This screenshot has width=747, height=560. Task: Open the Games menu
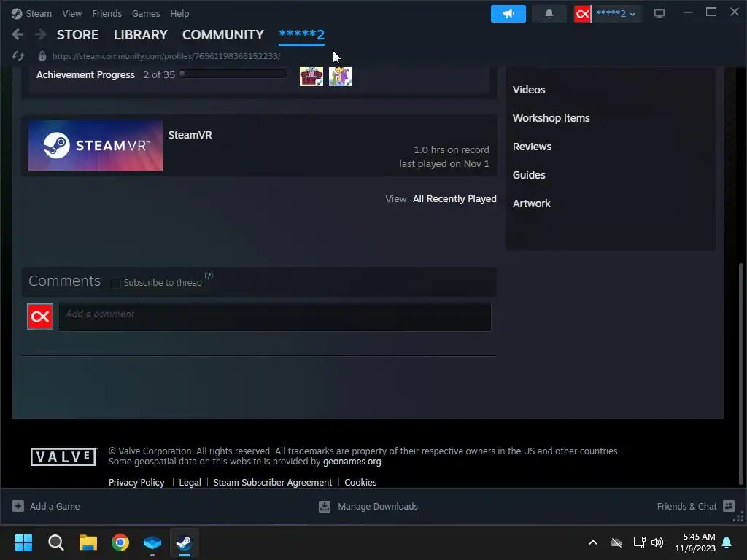(146, 14)
